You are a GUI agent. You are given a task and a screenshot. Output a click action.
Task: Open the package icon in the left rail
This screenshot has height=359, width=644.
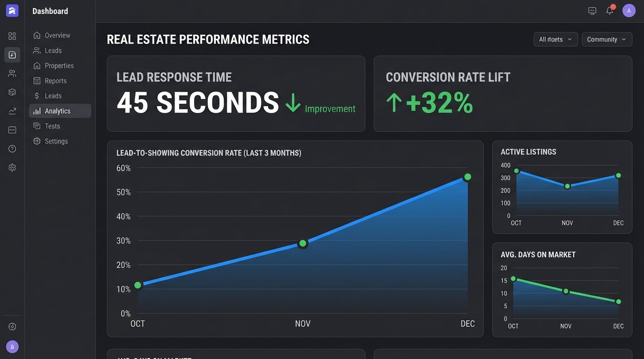click(x=12, y=92)
